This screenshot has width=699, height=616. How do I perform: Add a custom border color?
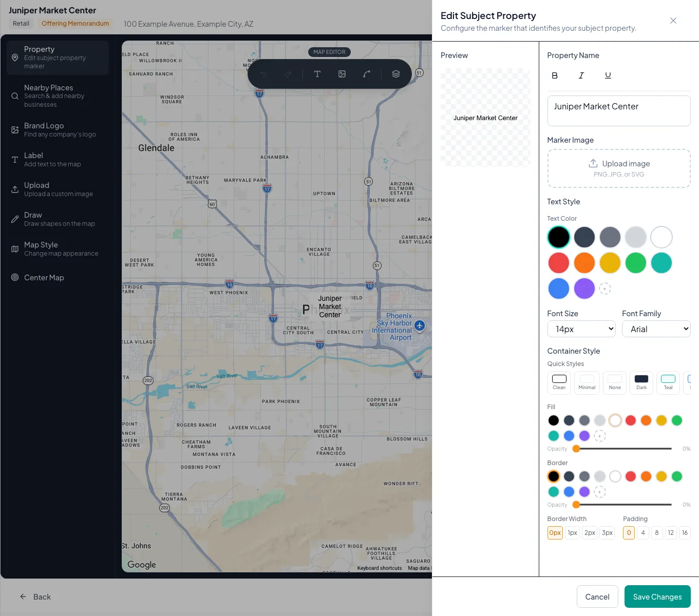[x=600, y=492]
